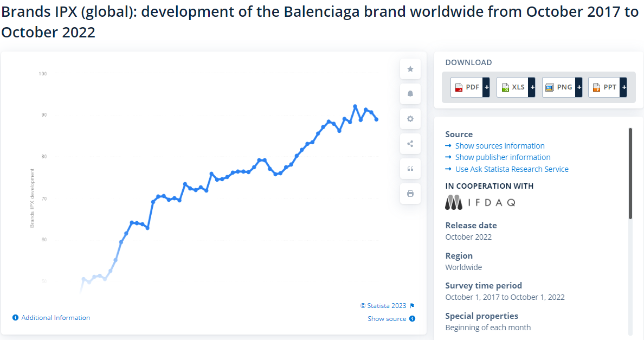Open Show sources information link
The image size is (644, 340).
pos(500,146)
